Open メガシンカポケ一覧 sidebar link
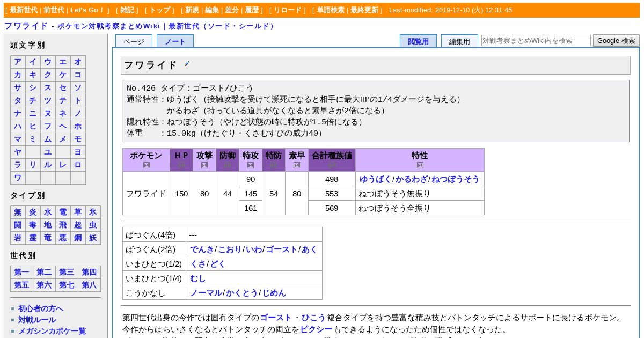Viewport: 644px width, 338px height. click(x=52, y=331)
